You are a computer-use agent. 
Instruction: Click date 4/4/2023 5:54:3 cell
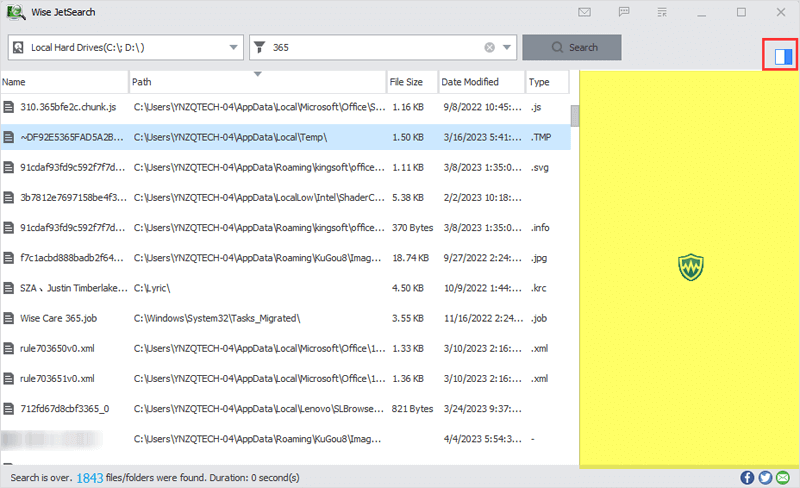coord(483,438)
